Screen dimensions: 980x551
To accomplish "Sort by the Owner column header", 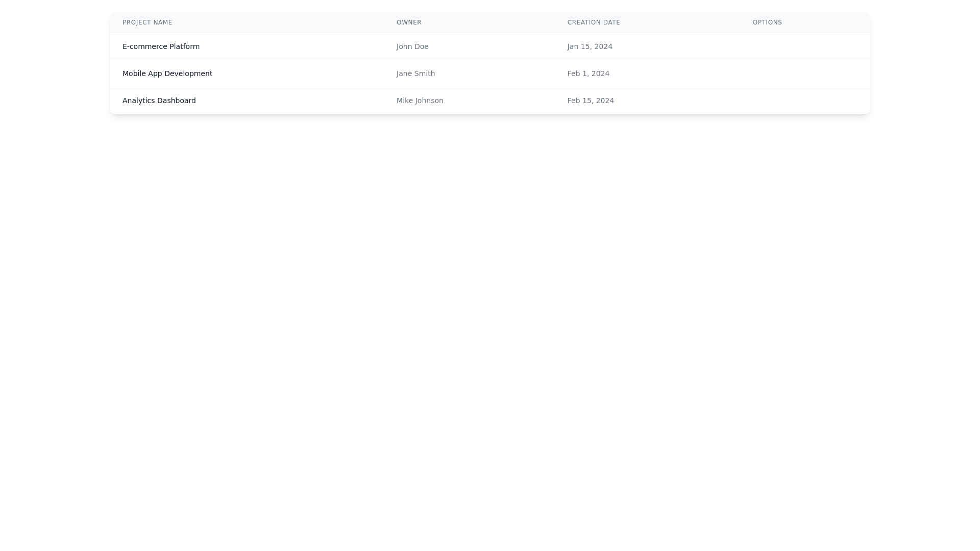I will 409,22.
